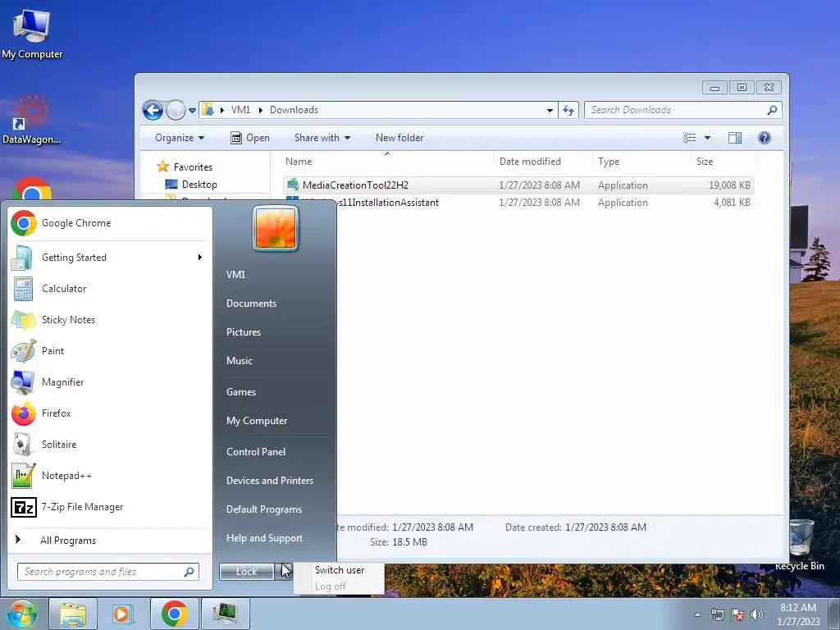Click the Lock button
The height and width of the screenshot is (630, 840).
coord(246,572)
